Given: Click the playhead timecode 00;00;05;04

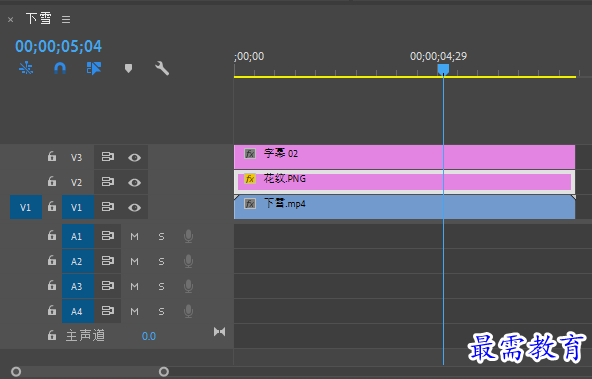Looking at the screenshot, I should pyautogui.click(x=59, y=46).
